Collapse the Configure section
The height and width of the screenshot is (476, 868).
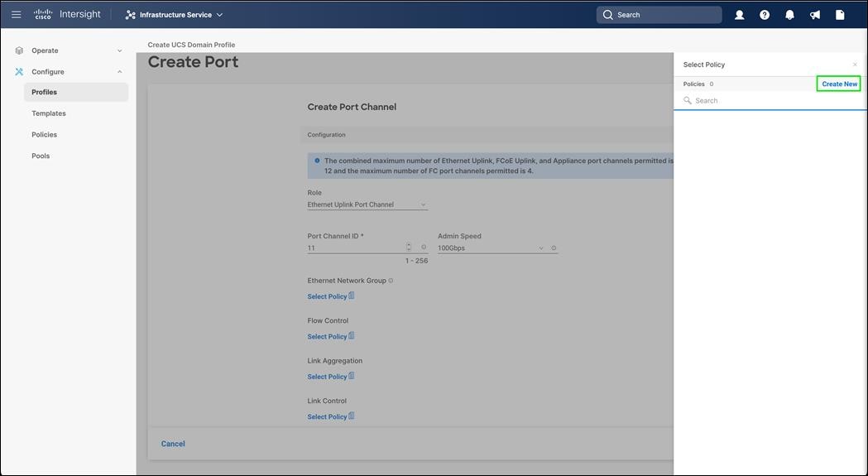120,71
